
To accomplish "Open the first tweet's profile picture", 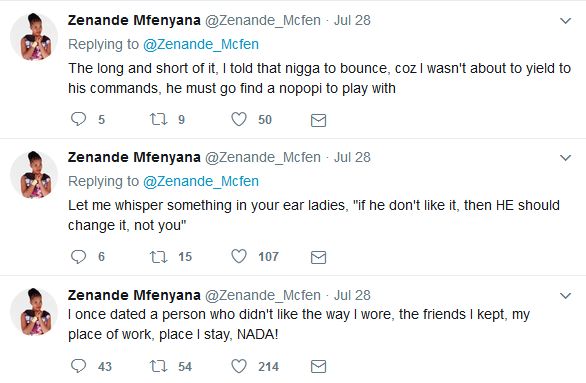I will click(x=34, y=36).
